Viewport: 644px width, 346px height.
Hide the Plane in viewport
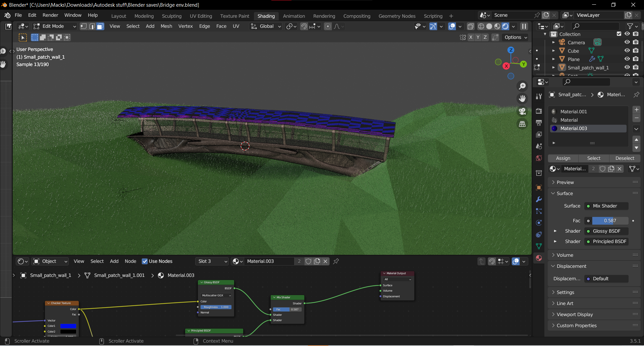pos(627,59)
